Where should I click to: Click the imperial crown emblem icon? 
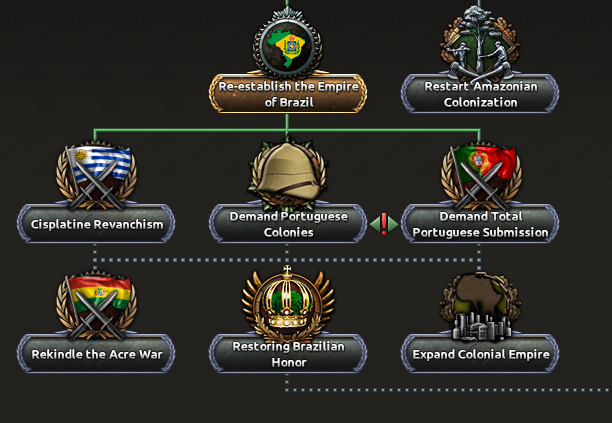(x=288, y=303)
